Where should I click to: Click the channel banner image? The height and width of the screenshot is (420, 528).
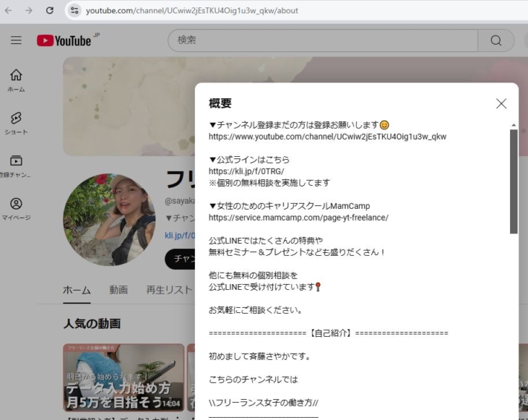(129, 106)
